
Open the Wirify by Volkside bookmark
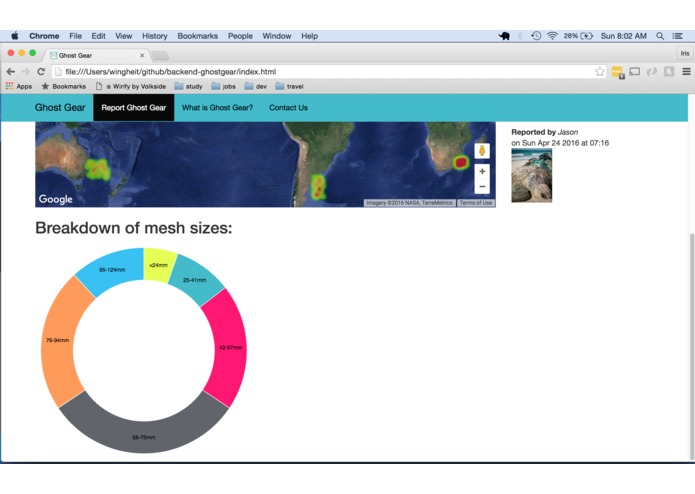point(131,86)
